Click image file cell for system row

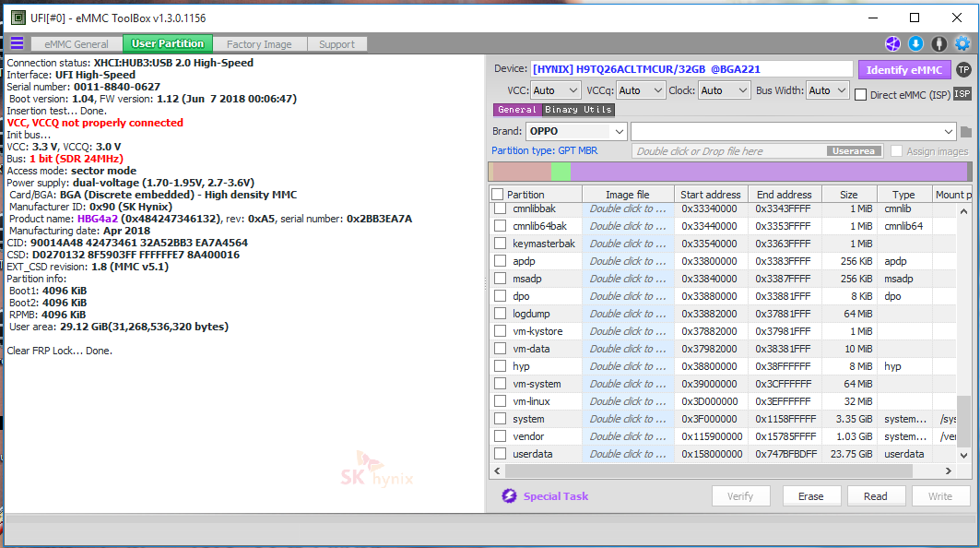click(628, 419)
